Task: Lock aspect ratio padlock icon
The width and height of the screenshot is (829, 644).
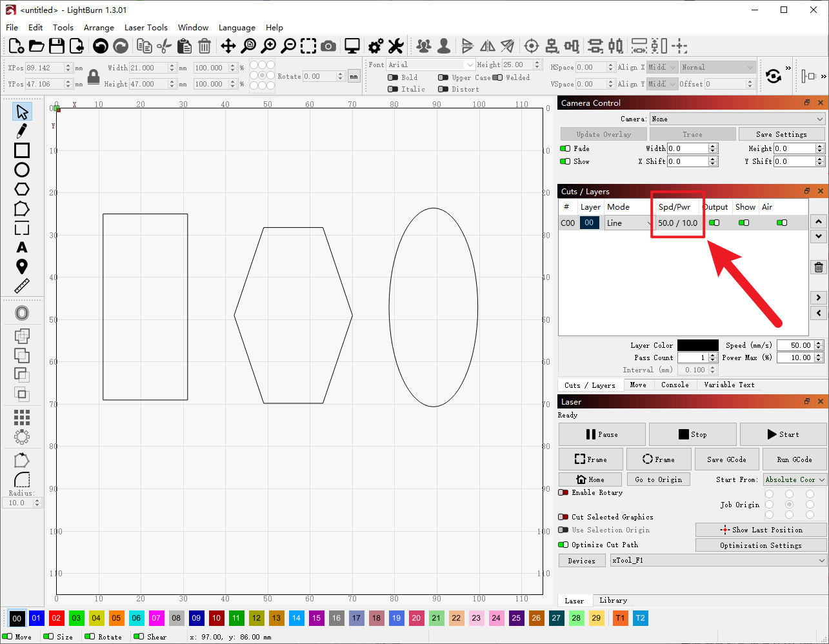Action: 94,77
